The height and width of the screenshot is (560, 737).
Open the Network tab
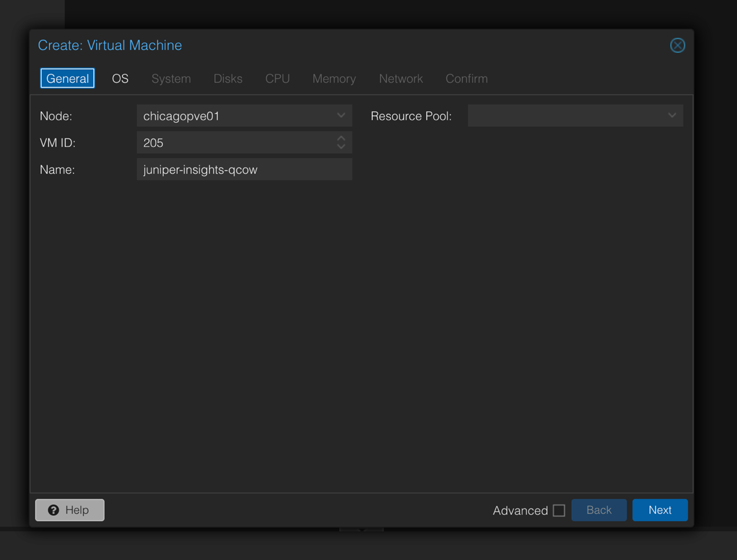tap(401, 78)
